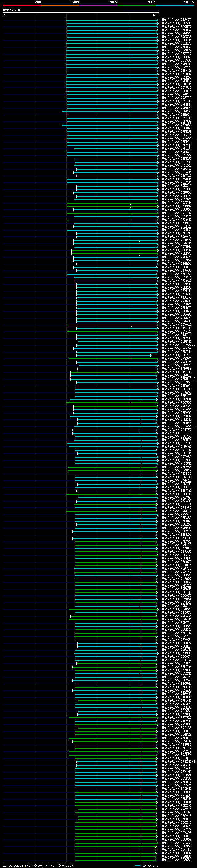197x868 pixels.
Task: Open hit UniRef100_B7EKH2
Action: (177, 419)
